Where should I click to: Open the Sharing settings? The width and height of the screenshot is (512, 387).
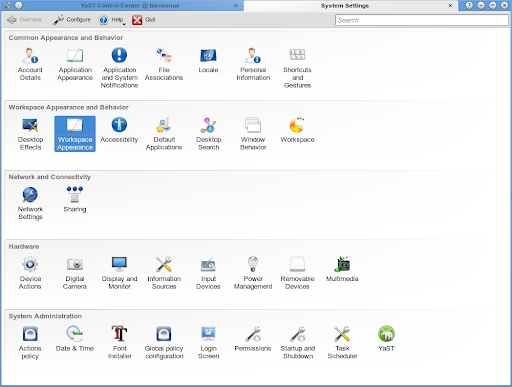[75, 200]
